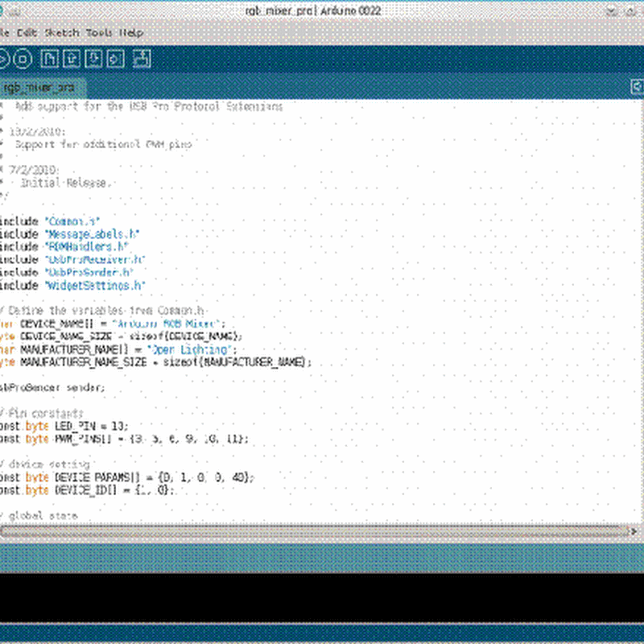Click the "Common.h" include line

pos(50,221)
